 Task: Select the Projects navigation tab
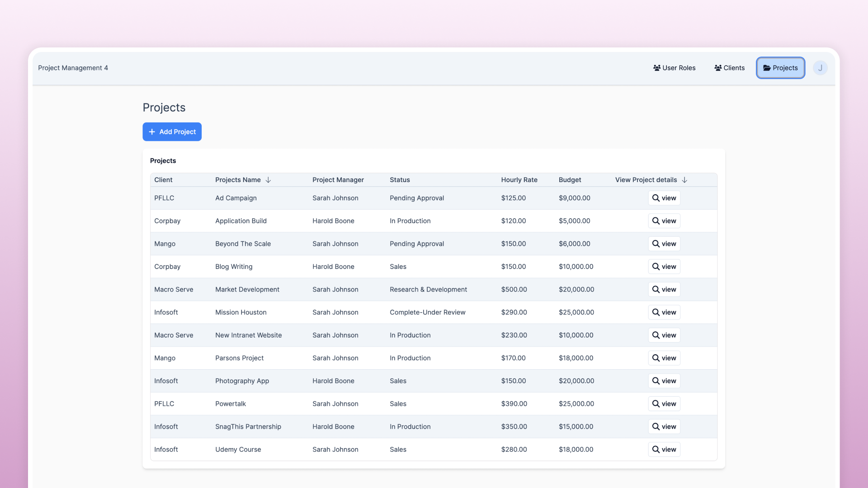[780, 68]
